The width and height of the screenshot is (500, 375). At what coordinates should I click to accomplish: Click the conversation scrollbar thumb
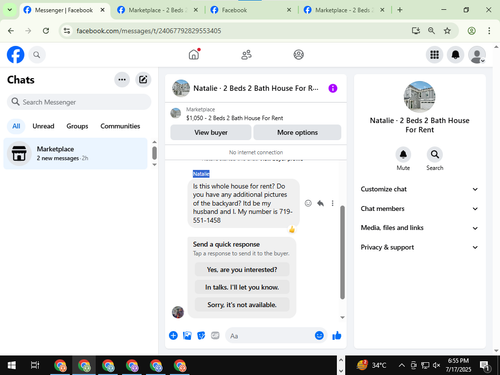pyautogui.click(x=342, y=252)
